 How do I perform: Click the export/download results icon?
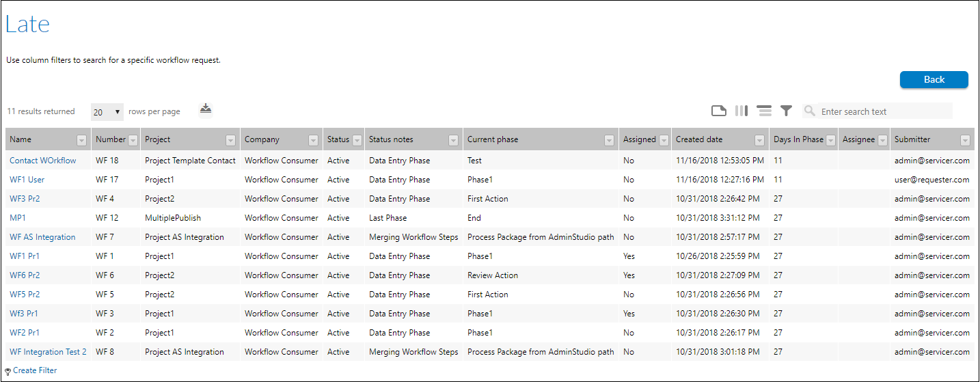[x=206, y=109]
